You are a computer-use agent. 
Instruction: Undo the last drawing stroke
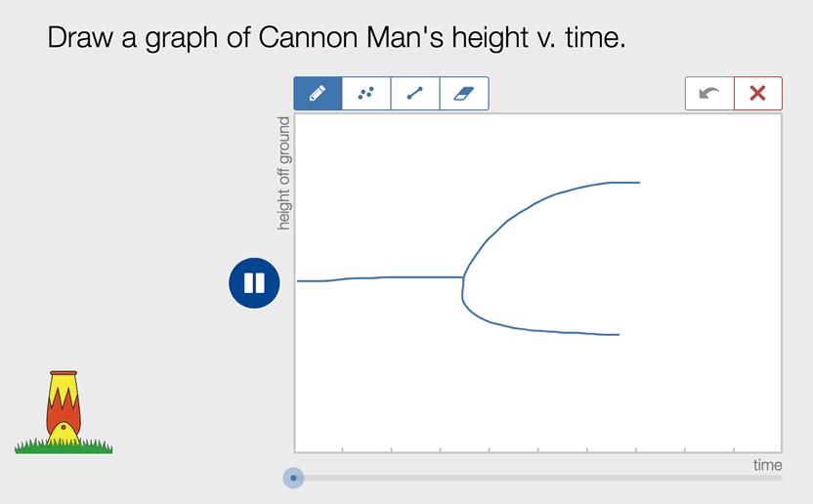709,94
